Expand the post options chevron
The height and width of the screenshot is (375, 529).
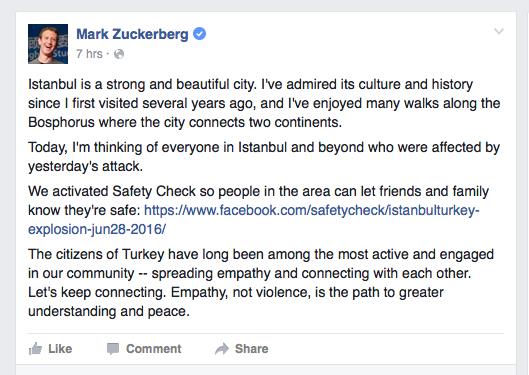pos(499,31)
